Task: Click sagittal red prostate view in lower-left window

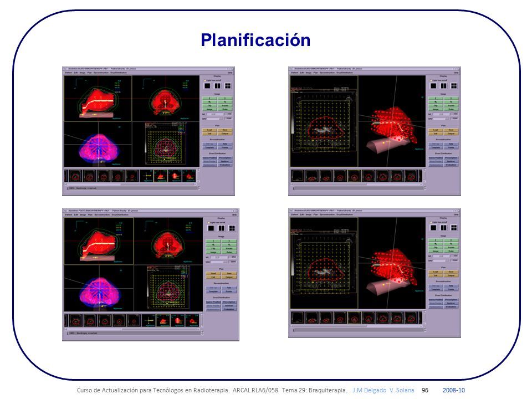Action: tap(99, 241)
